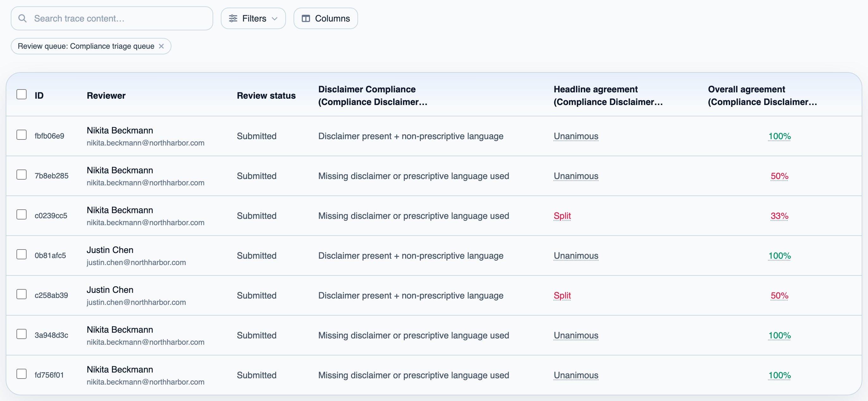Remove the Compliance triage queue filter chip
The height and width of the screenshot is (401, 868).
[161, 46]
